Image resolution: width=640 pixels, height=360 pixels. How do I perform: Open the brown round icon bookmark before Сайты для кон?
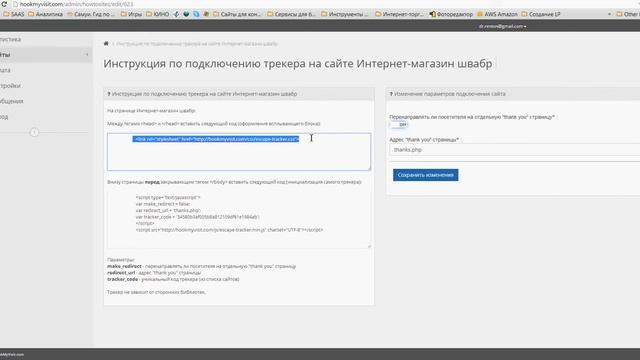[206, 14]
